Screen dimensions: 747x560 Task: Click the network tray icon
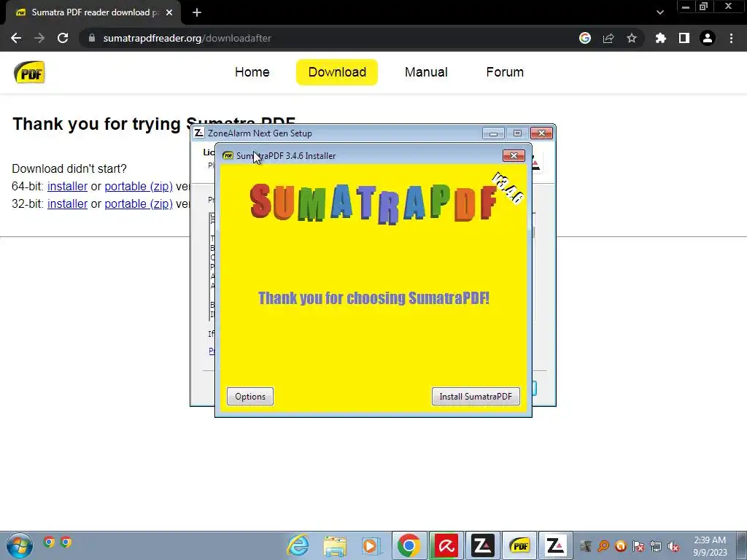point(656,546)
